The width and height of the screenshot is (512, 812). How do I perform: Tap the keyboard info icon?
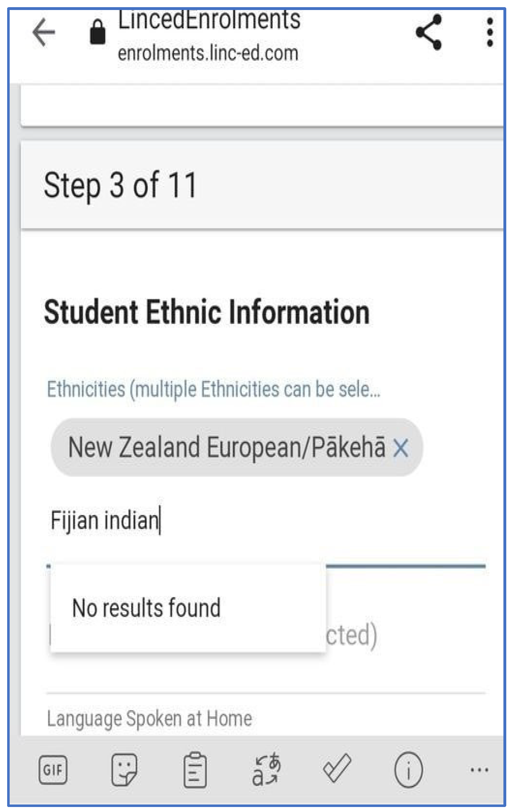click(x=408, y=770)
